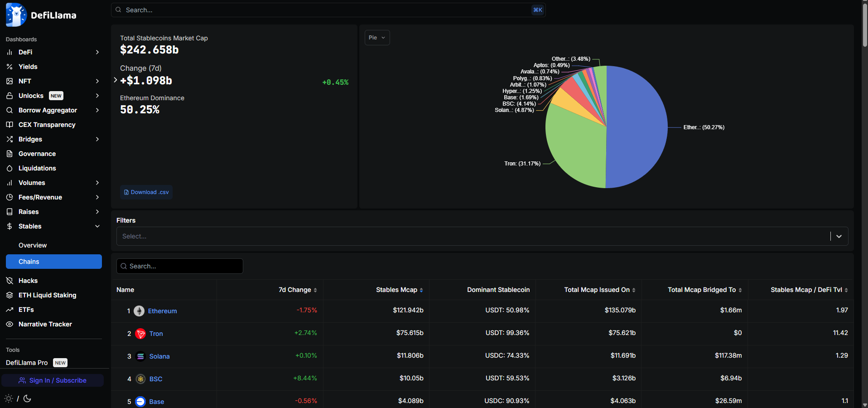
Task: Focus the top global search field
Action: (x=328, y=10)
